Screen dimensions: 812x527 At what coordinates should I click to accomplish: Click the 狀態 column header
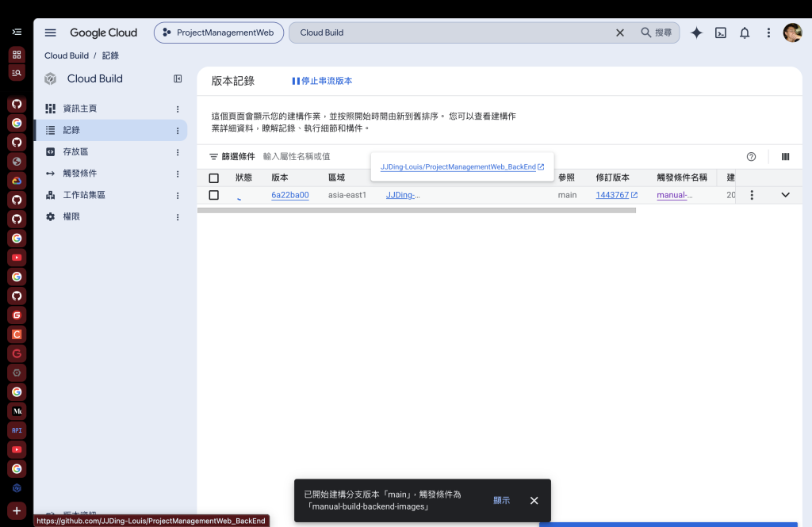[x=243, y=178]
